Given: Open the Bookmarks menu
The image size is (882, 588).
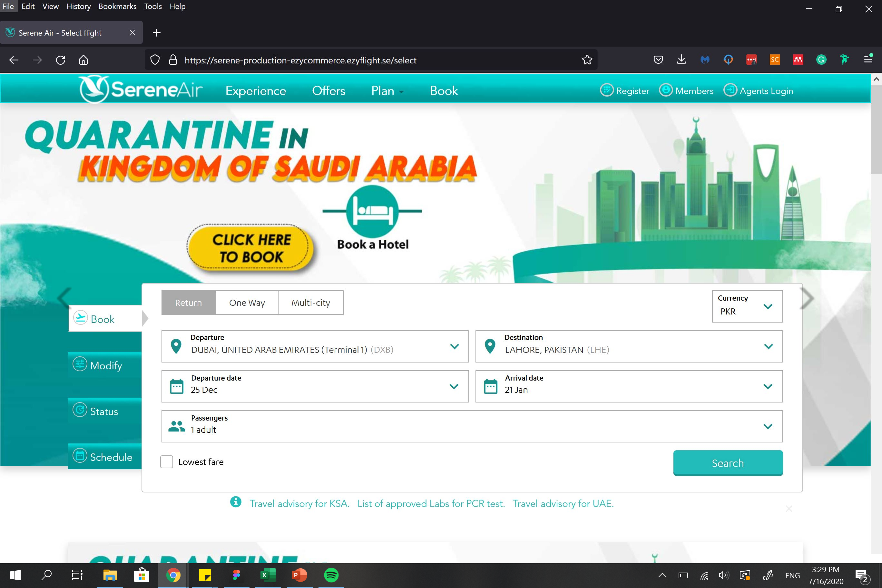Looking at the screenshot, I should (x=117, y=6).
